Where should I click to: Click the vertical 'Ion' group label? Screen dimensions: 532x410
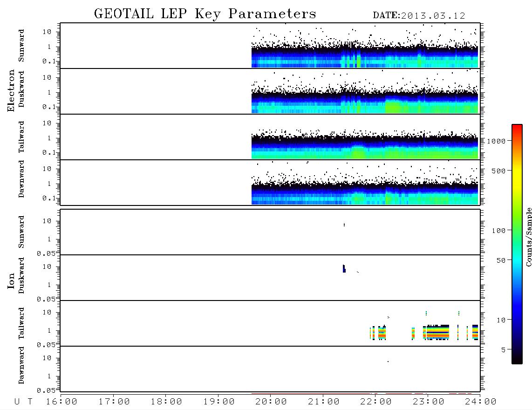tap(11, 280)
